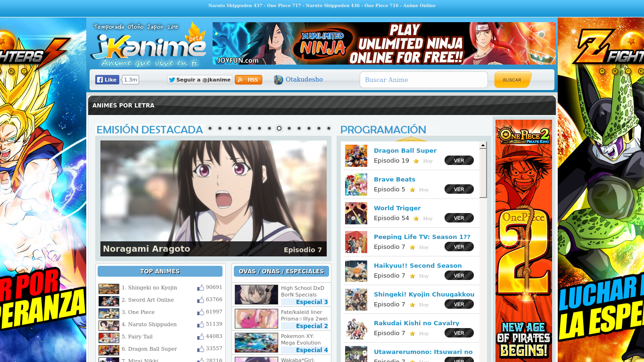Open Fairy Tail in Top Animes
This screenshot has width=644, height=362.
pyautogui.click(x=137, y=337)
